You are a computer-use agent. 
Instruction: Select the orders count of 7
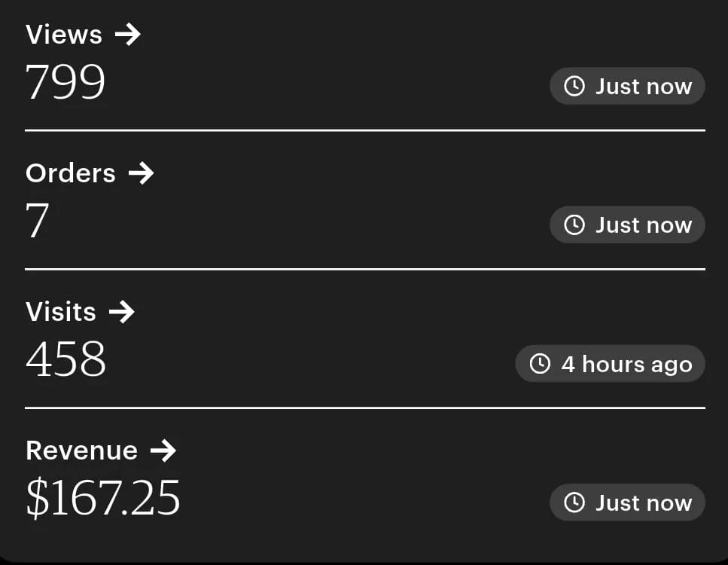click(x=38, y=221)
